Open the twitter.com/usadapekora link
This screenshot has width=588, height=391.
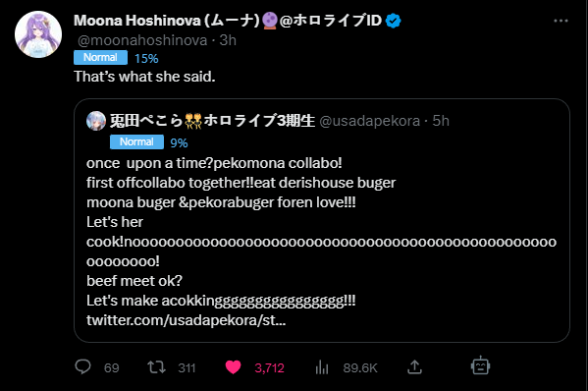click(x=186, y=320)
